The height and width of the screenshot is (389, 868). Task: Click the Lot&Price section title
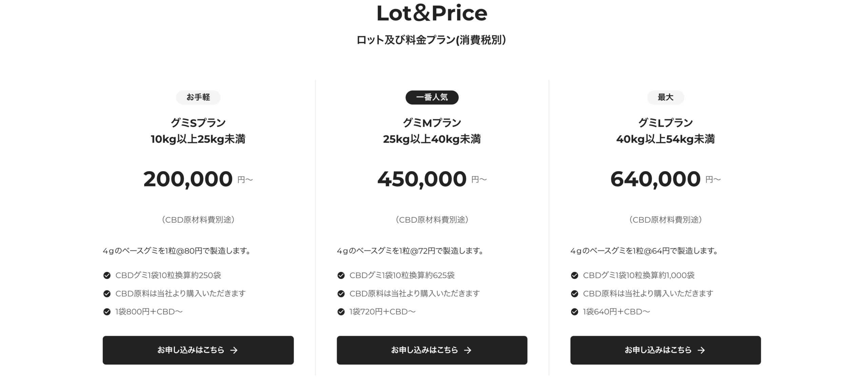click(x=432, y=14)
